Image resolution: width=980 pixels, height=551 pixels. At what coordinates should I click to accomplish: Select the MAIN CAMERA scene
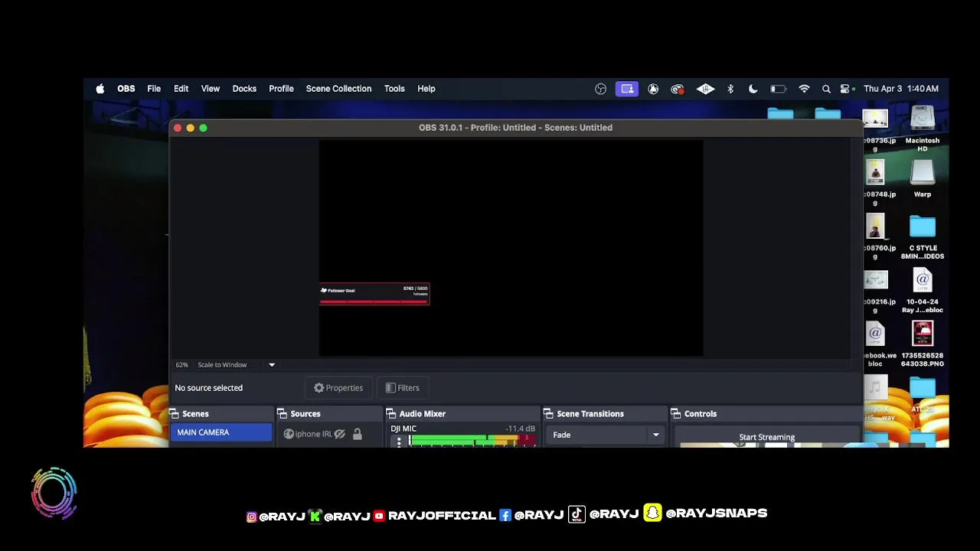coord(221,432)
